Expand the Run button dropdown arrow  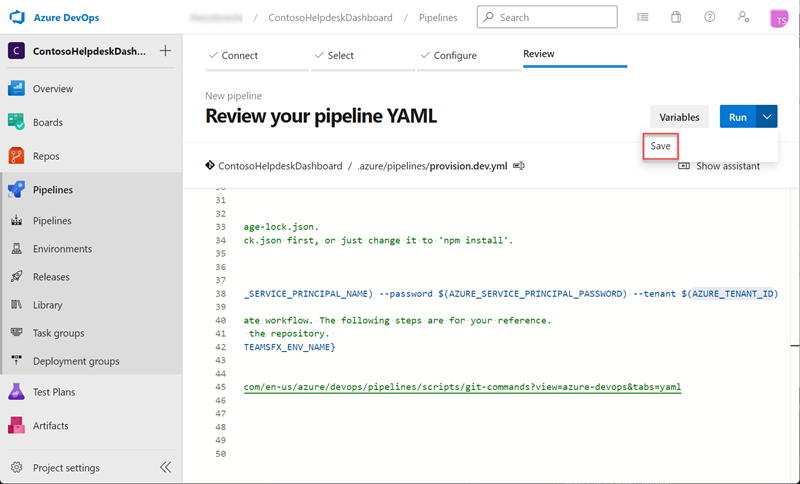767,117
